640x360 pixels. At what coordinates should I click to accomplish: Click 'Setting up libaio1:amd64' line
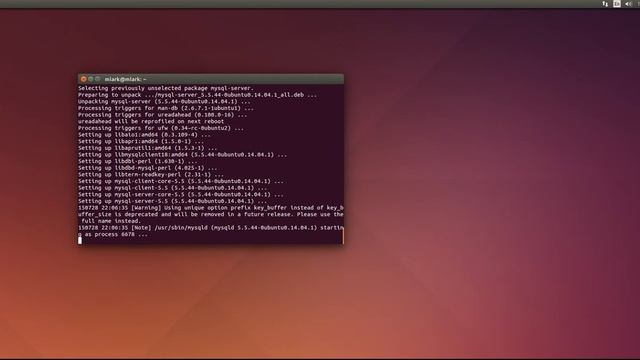(144, 135)
